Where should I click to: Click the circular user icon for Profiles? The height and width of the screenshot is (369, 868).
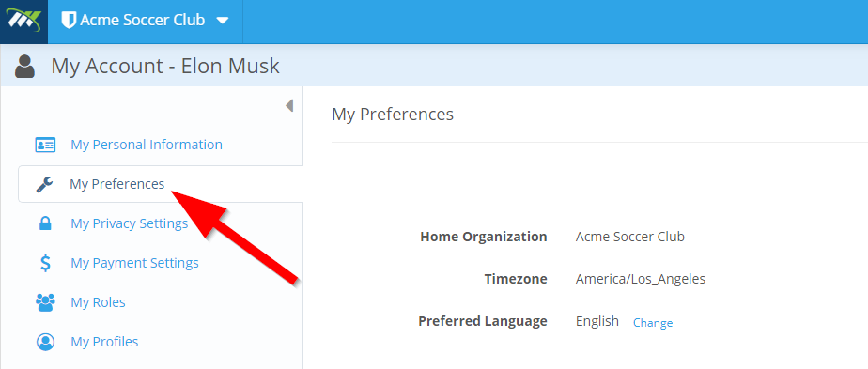pos(45,342)
